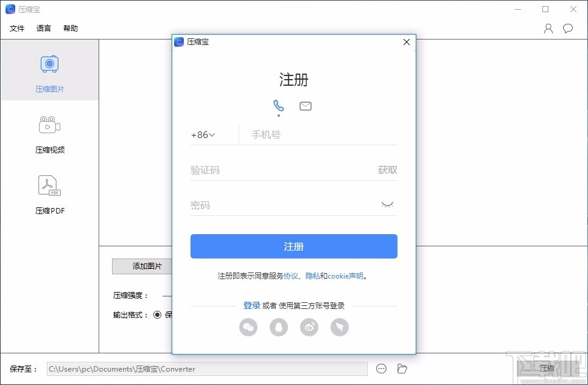
Task: Open user account profile icon
Action: 548,29
